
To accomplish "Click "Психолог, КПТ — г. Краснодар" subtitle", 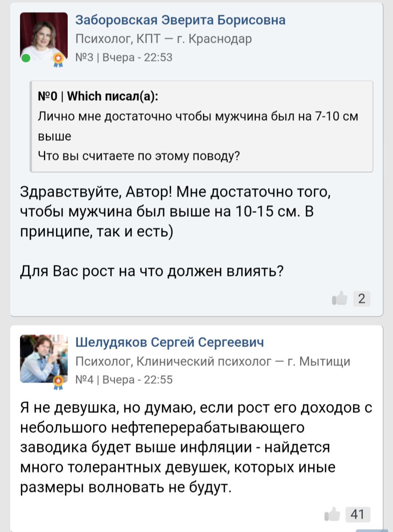I will (164, 39).
